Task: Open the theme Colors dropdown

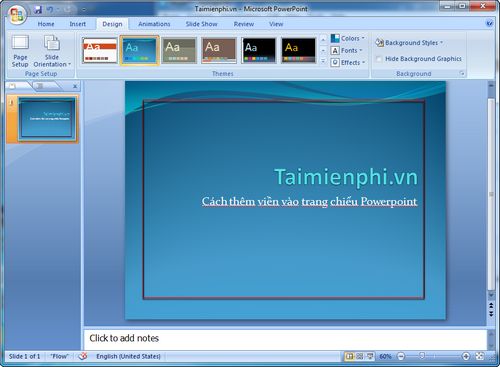Action: (348, 38)
